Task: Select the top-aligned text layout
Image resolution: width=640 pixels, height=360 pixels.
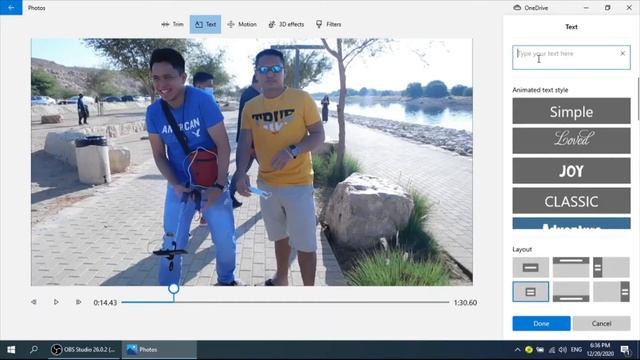Action: [571, 267]
